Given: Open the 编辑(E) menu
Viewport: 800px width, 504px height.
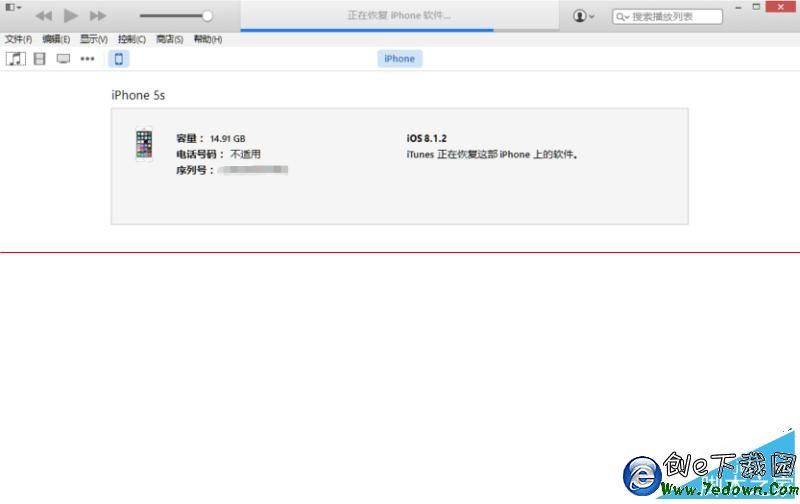Looking at the screenshot, I should click(x=56, y=39).
